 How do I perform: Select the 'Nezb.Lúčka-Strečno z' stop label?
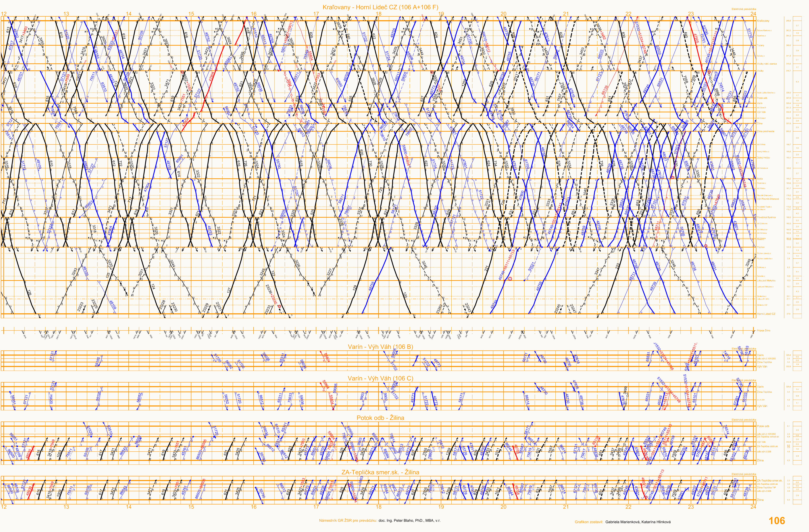[x=766, y=93]
